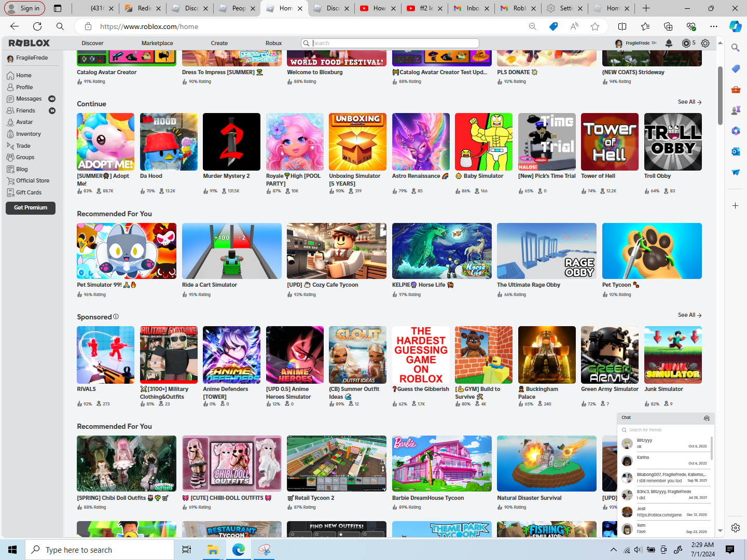Click the Roblox logo in the header
This screenshot has width=747, height=560.
[x=29, y=43]
